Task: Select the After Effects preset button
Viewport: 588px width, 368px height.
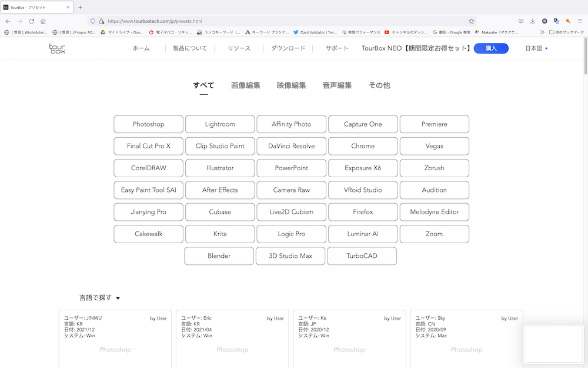Action: click(220, 190)
